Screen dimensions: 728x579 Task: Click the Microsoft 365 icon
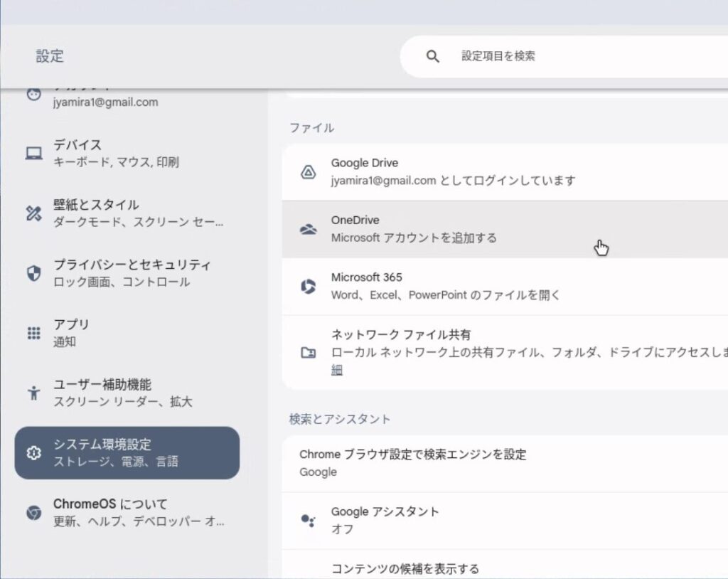309,286
